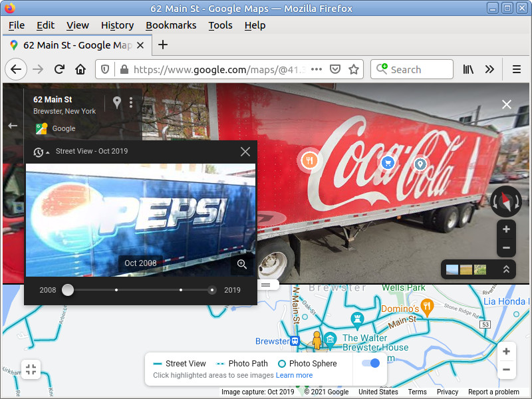The height and width of the screenshot is (399, 532).
Task: Zoom out on Street View imagery
Action: click(506, 247)
